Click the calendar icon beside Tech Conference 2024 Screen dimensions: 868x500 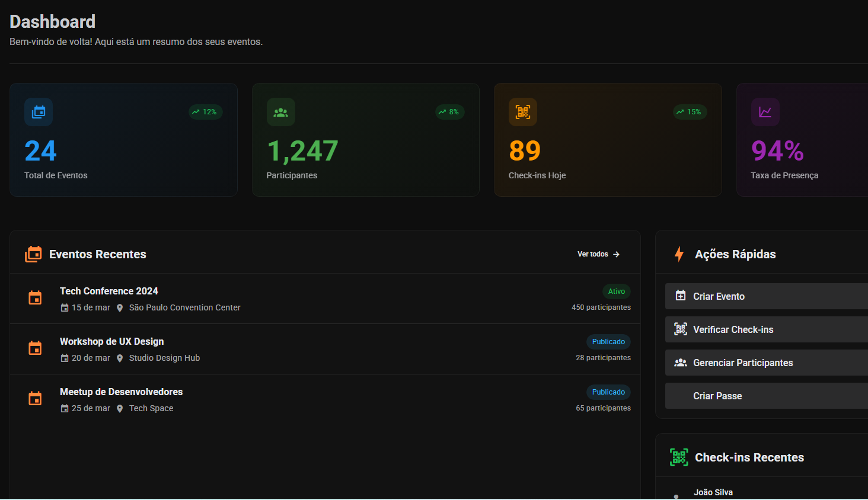tap(35, 298)
